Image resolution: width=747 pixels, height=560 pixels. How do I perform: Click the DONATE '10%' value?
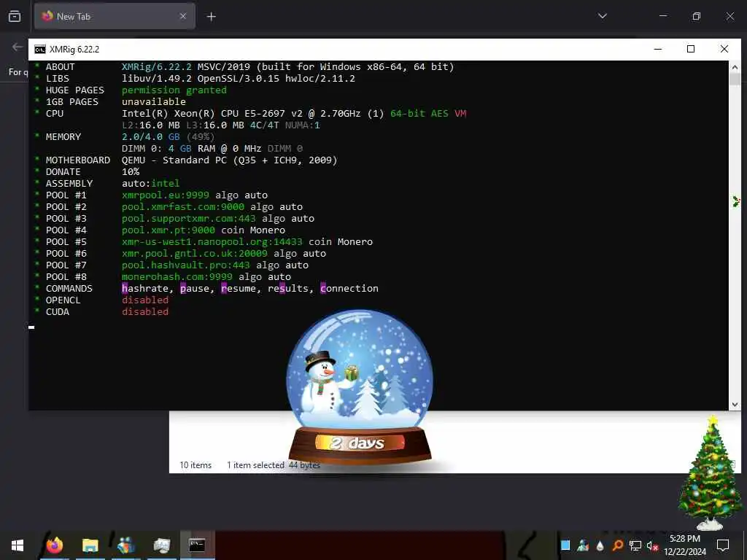(x=131, y=172)
